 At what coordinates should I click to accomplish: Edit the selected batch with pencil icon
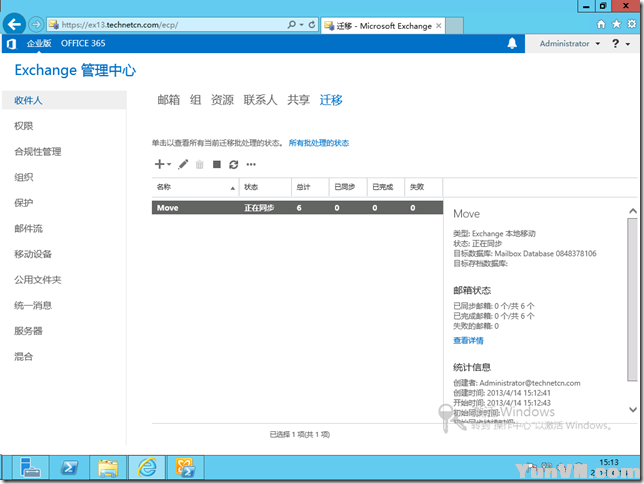[183, 164]
